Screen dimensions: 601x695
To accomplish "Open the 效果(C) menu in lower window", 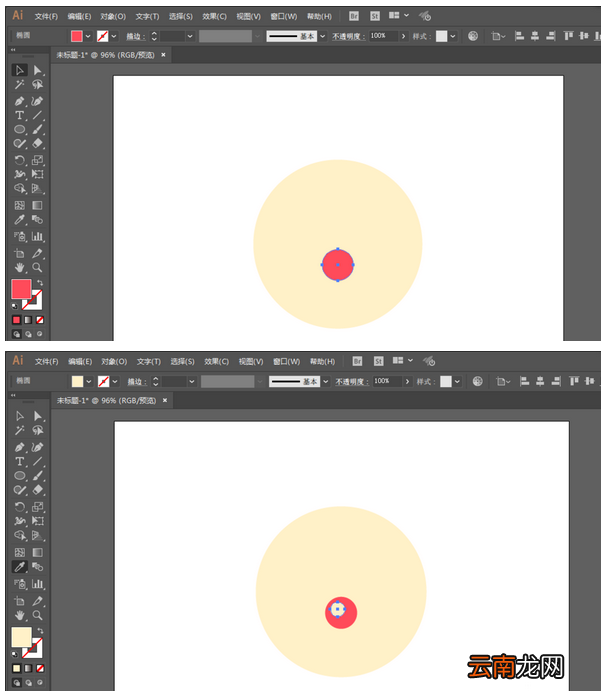I will click(x=216, y=362).
